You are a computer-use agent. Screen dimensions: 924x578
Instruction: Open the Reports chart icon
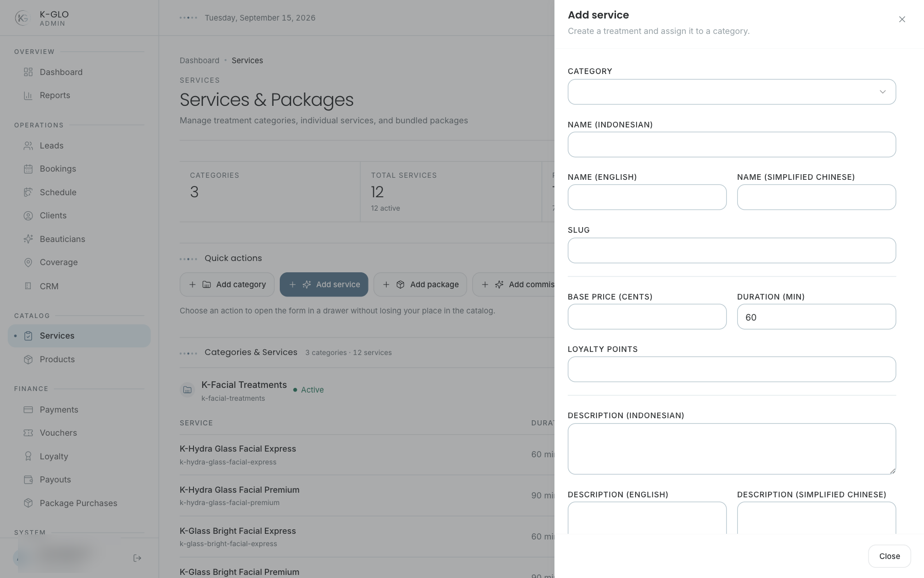pyautogui.click(x=28, y=95)
